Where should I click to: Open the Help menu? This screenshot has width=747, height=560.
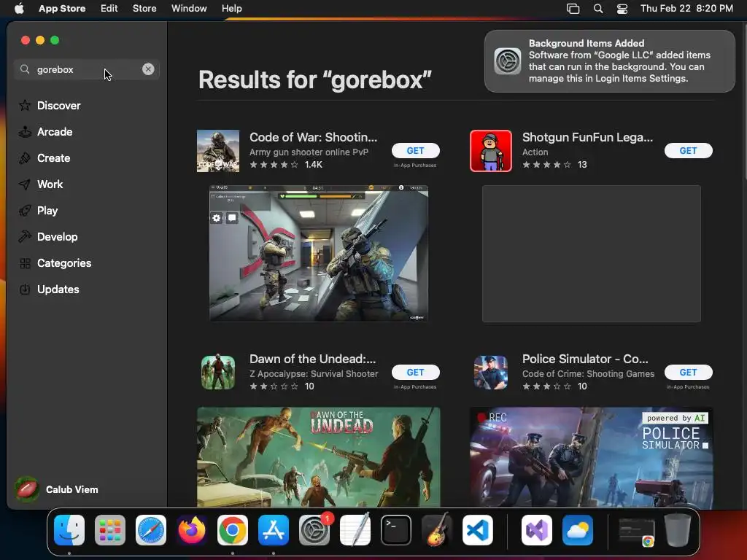231,8
